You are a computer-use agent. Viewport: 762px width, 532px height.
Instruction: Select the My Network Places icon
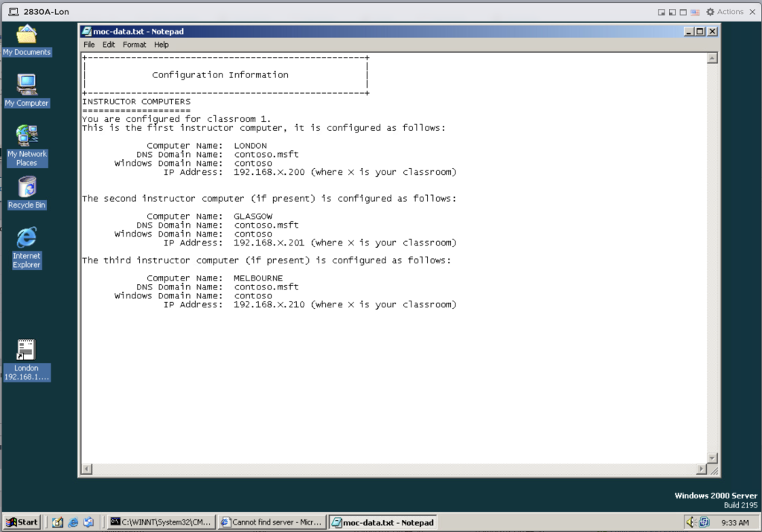(27, 146)
